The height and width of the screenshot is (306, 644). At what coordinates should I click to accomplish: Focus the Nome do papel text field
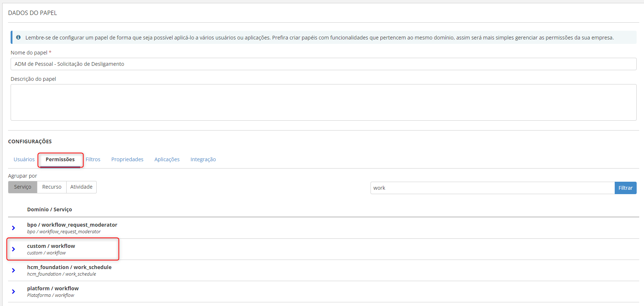pyautogui.click(x=323, y=64)
